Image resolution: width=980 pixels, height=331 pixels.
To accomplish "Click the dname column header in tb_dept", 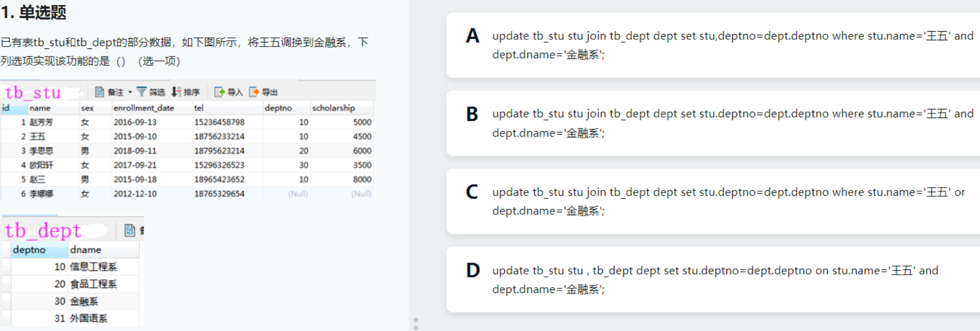I will [85, 250].
